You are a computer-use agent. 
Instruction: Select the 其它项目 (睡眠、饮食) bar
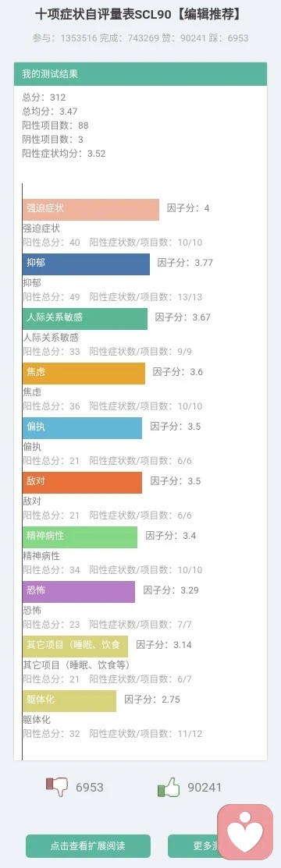76,646
